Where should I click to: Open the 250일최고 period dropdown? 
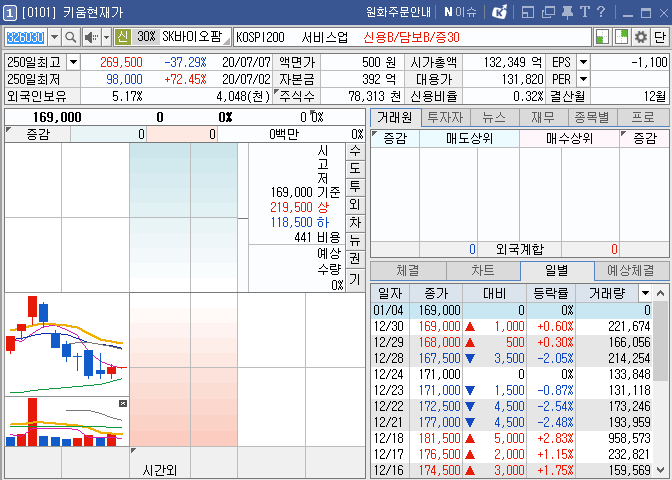point(73,62)
